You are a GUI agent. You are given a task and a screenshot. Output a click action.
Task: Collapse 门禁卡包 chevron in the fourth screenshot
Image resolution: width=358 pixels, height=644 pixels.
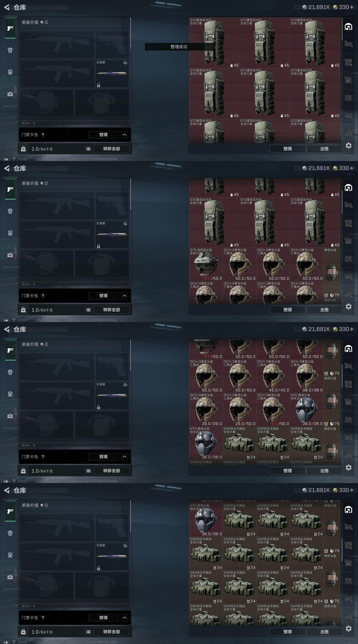[x=124, y=618]
